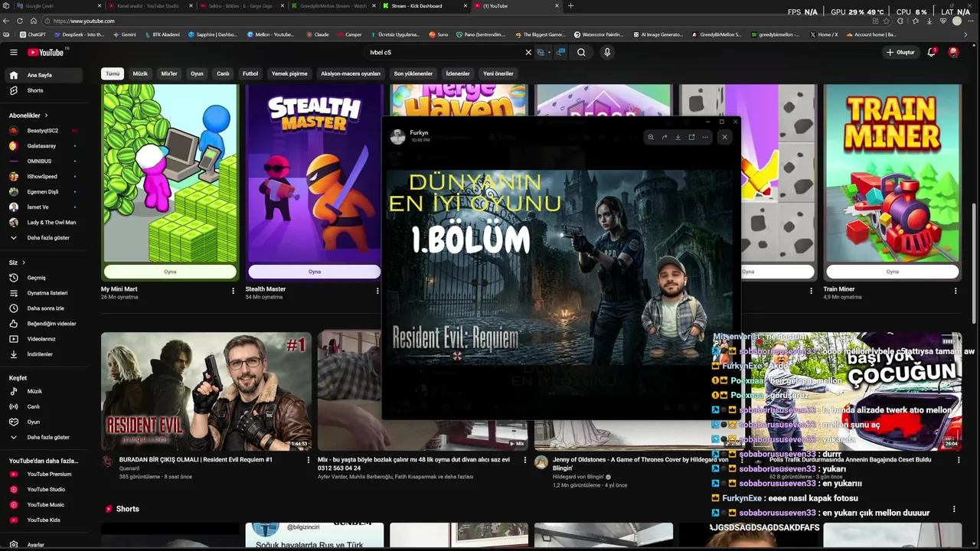
Task: Zoom the image in Furkyn preview window
Action: [651, 137]
